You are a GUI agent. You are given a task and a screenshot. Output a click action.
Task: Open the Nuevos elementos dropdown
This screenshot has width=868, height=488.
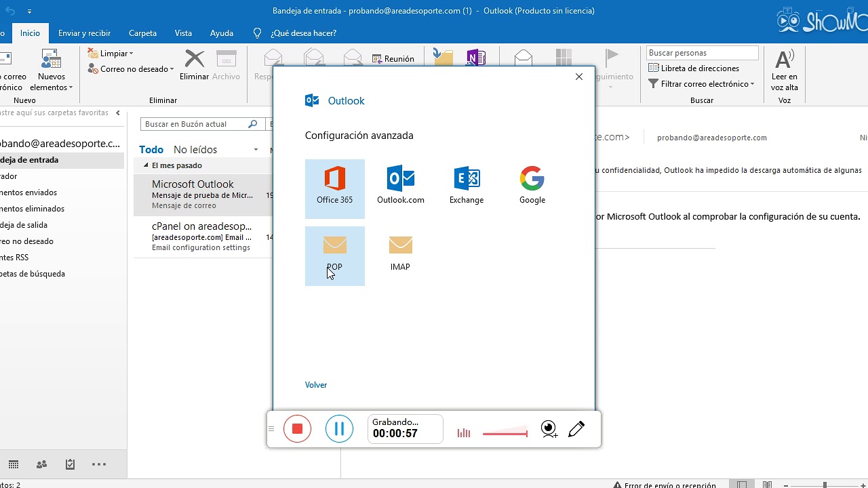pyautogui.click(x=52, y=70)
